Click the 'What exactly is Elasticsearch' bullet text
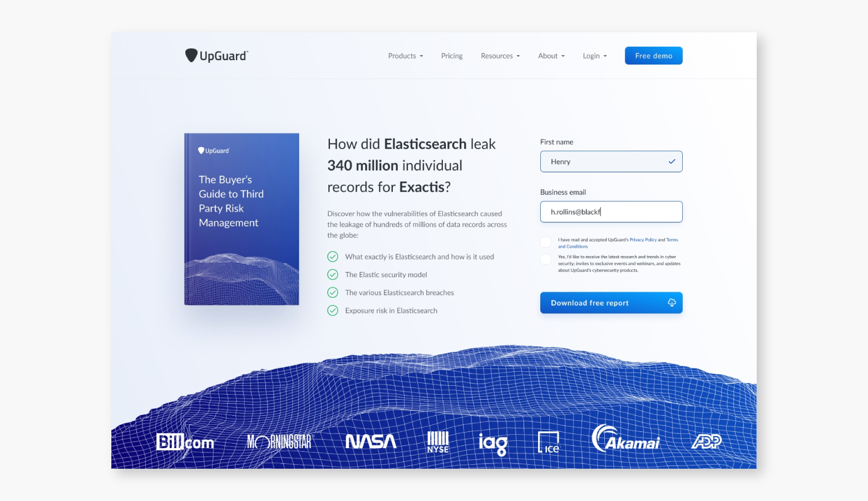The width and height of the screenshot is (868, 501). click(x=420, y=257)
